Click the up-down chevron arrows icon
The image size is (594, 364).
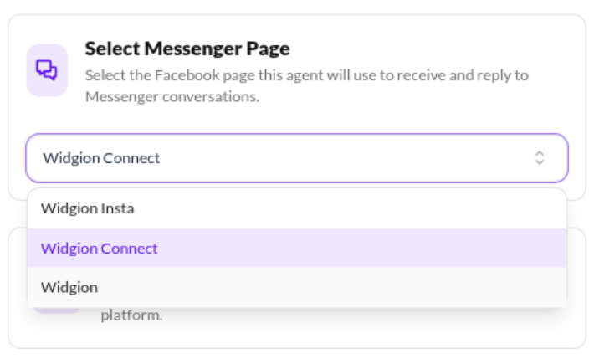540,158
